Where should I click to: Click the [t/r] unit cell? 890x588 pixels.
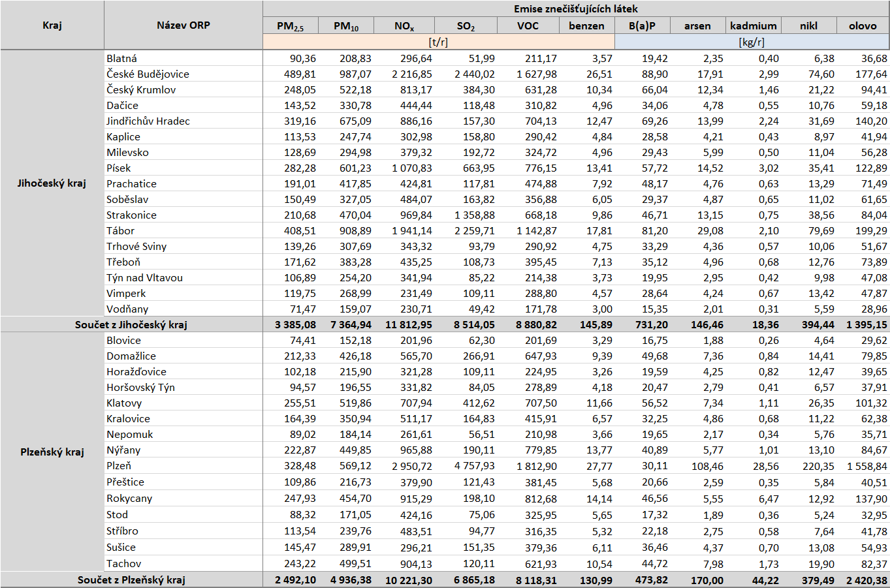tap(439, 42)
